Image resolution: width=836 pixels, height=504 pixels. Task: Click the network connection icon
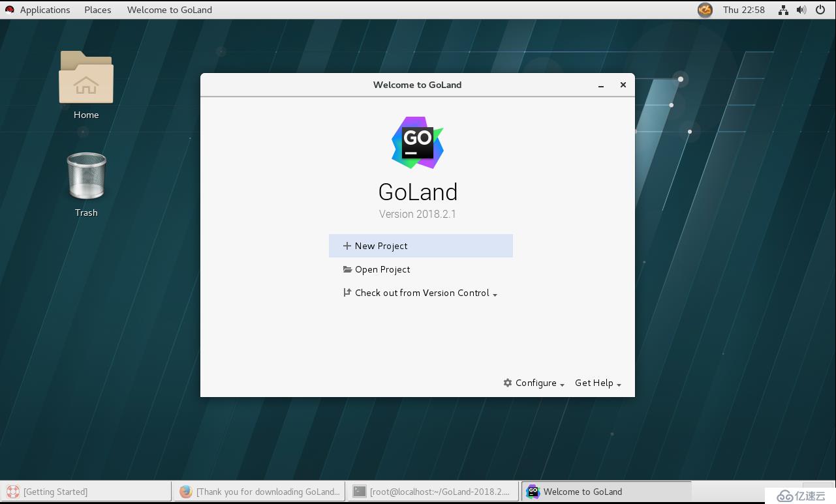[x=783, y=10]
